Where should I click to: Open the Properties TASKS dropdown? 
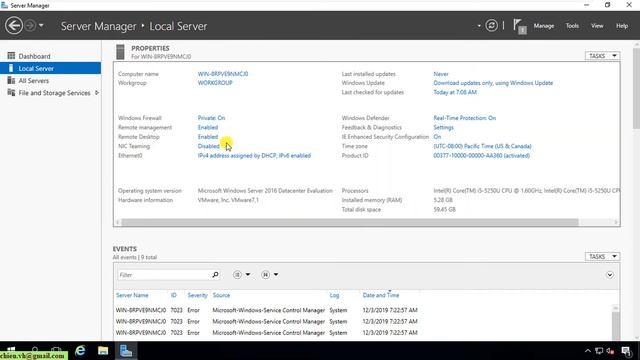tap(602, 56)
